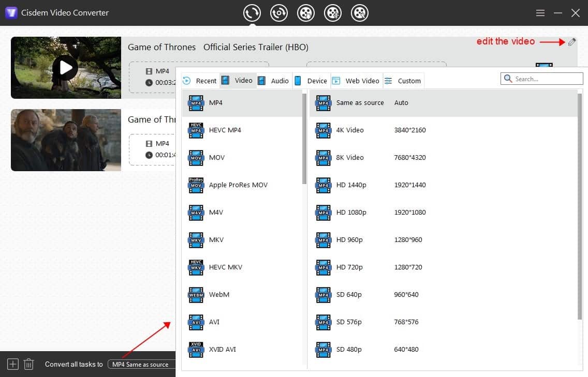Switch to the Audio format tab
Screen dimensions: 588x377
[274, 81]
